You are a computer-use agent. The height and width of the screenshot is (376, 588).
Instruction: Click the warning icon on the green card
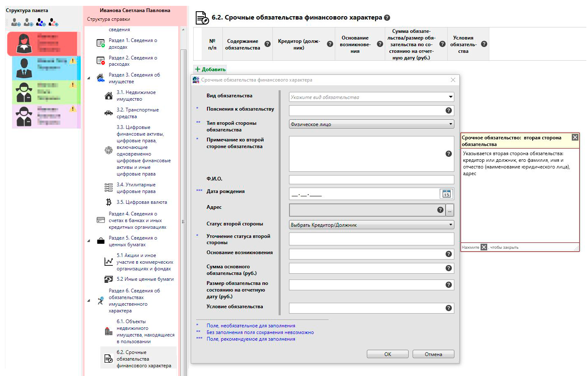click(x=73, y=85)
